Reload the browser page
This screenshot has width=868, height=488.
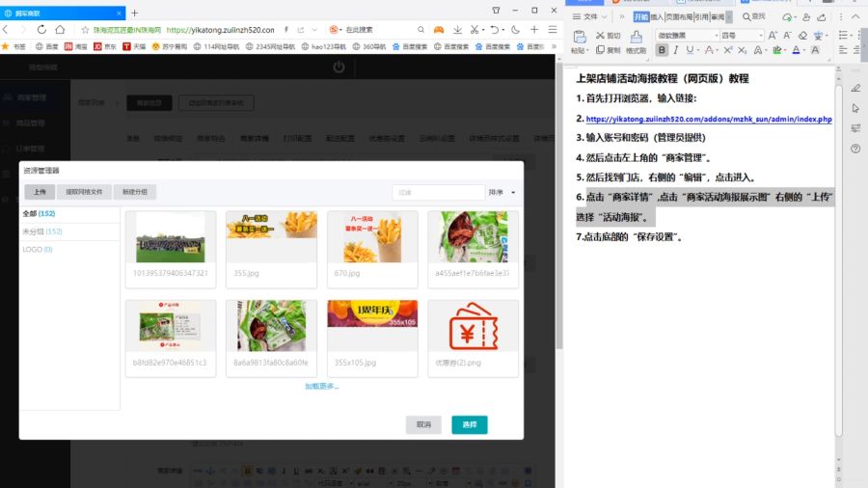(x=41, y=29)
